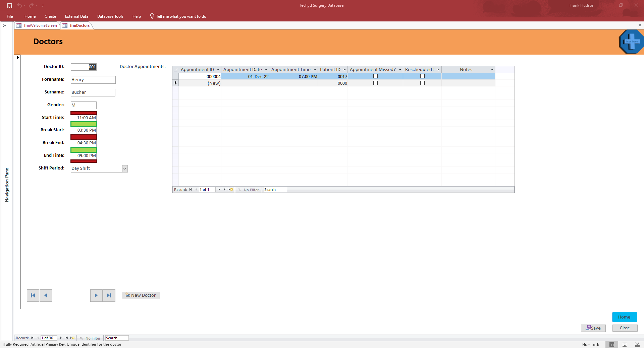The height and width of the screenshot is (348, 644).
Task: Toggle Appointment Missed checkbox in new row
Action: (375, 83)
